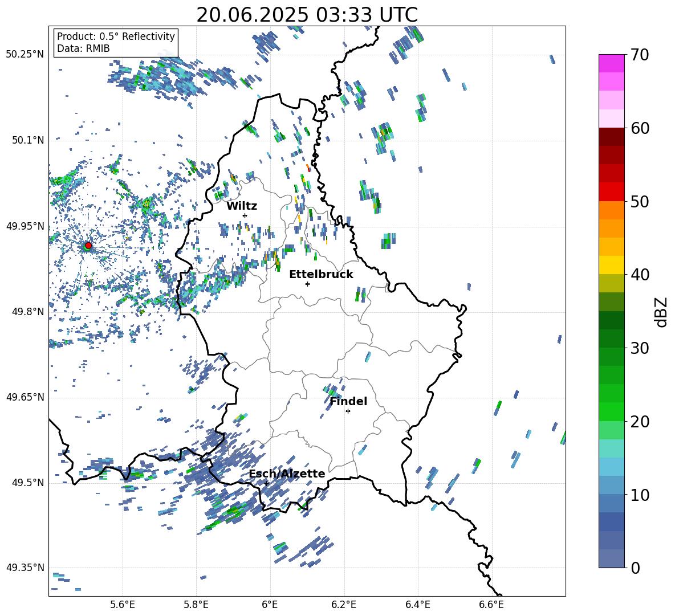Click the cross marker below Esch/Alzette

266,483
